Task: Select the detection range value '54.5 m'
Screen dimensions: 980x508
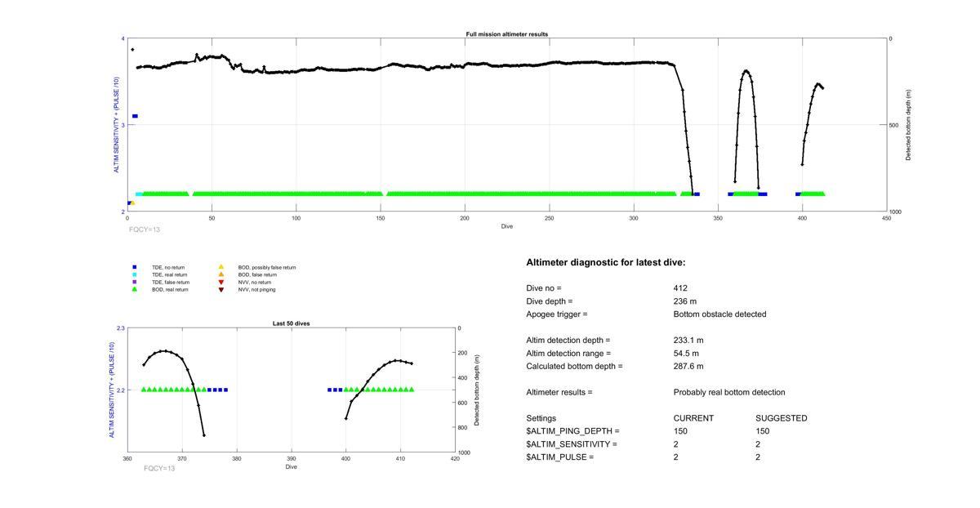Action: 687,354
